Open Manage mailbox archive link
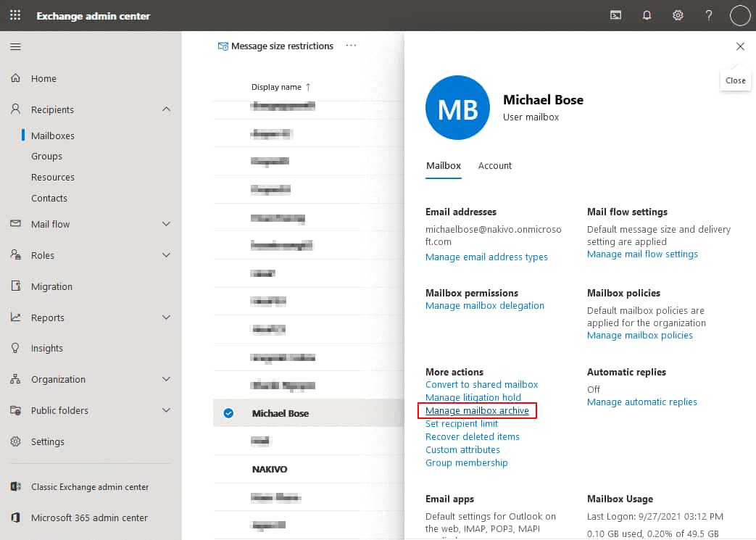 click(477, 410)
